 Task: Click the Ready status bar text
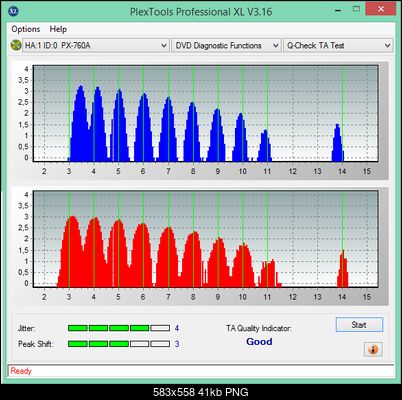(21, 371)
